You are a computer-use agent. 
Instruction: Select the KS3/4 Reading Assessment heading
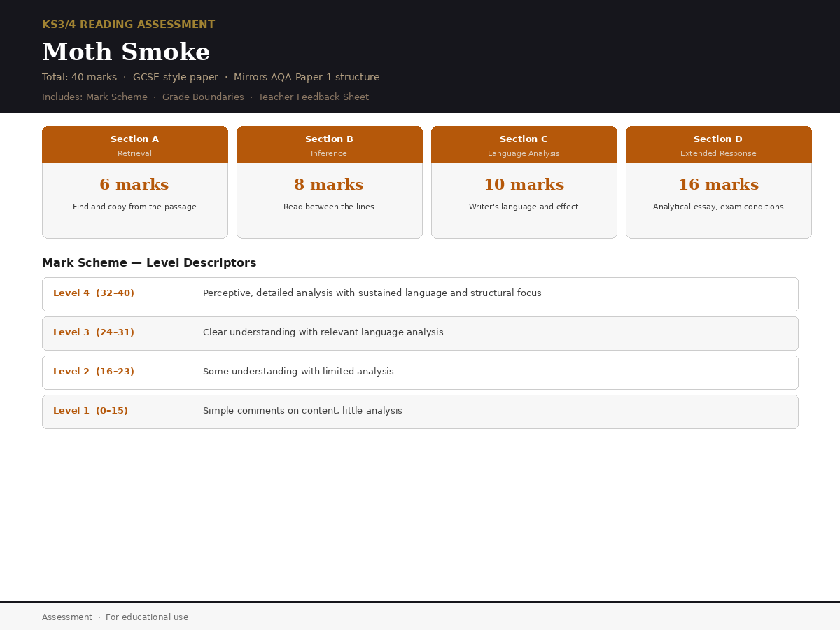pyautogui.click(x=128, y=24)
